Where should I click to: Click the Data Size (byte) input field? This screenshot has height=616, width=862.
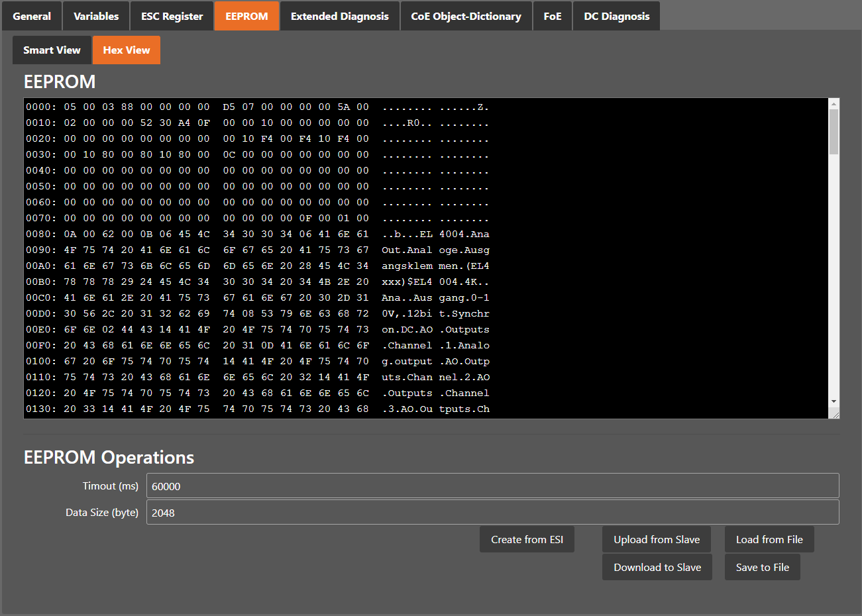click(x=492, y=512)
